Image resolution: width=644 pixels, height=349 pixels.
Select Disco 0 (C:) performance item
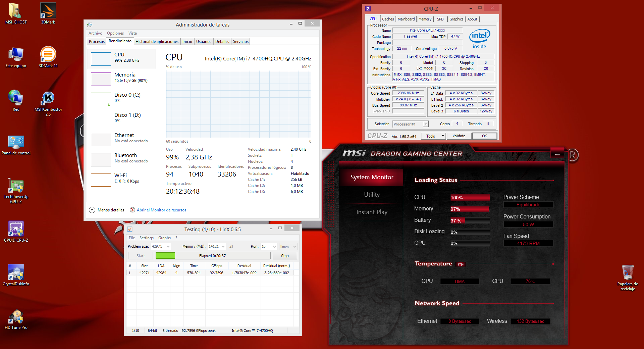[122, 99]
